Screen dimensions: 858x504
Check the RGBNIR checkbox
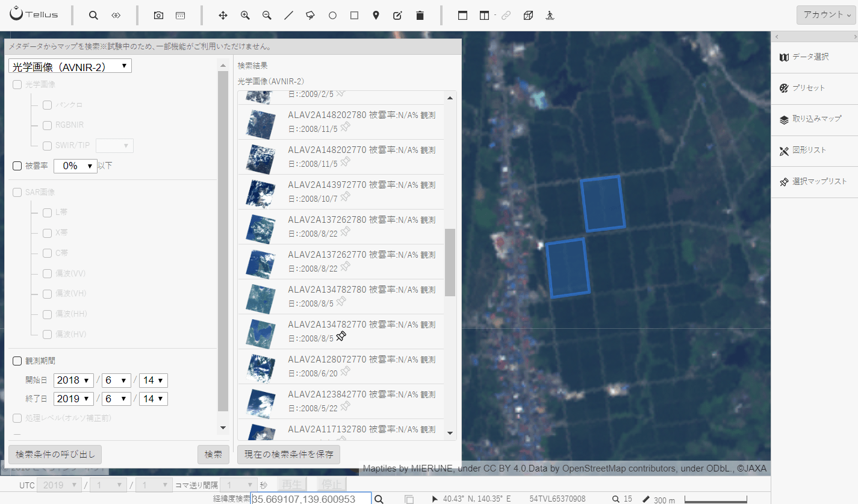tap(47, 125)
